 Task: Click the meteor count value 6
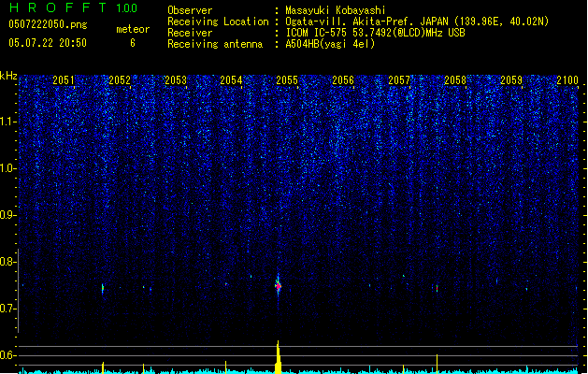[133, 43]
